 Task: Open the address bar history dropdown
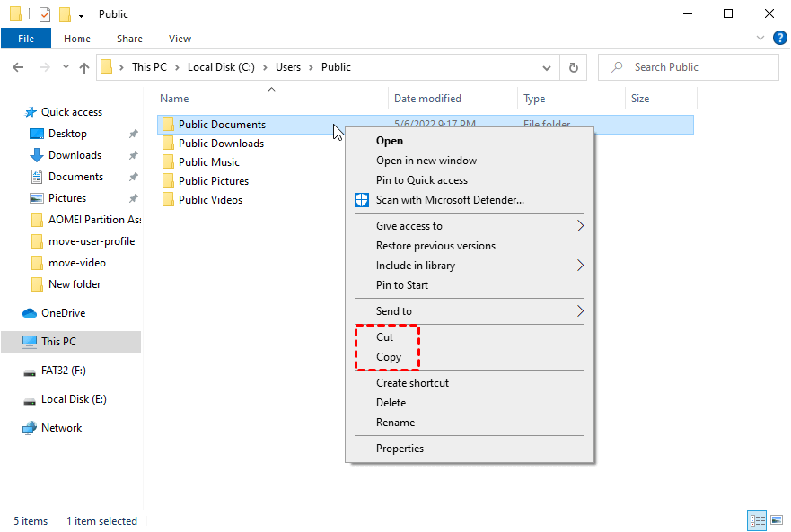[x=547, y=67]
